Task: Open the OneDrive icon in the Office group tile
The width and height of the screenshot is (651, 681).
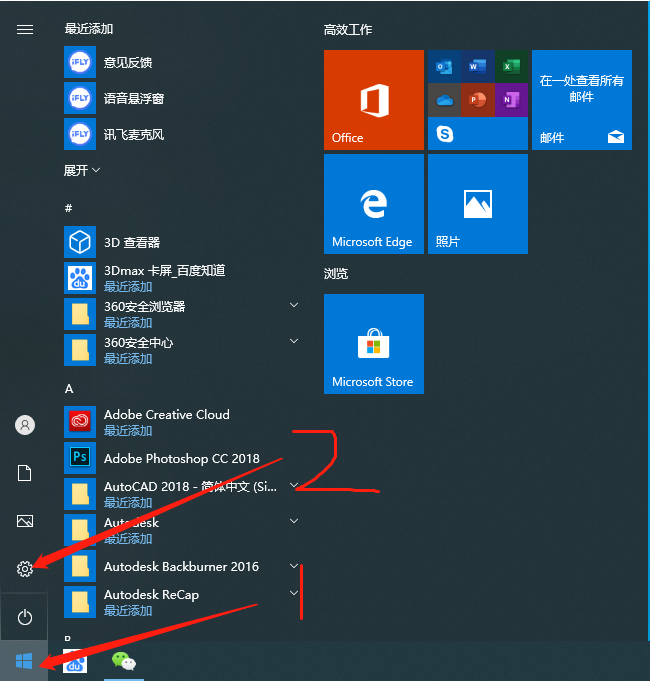Action: coord(444,100)
